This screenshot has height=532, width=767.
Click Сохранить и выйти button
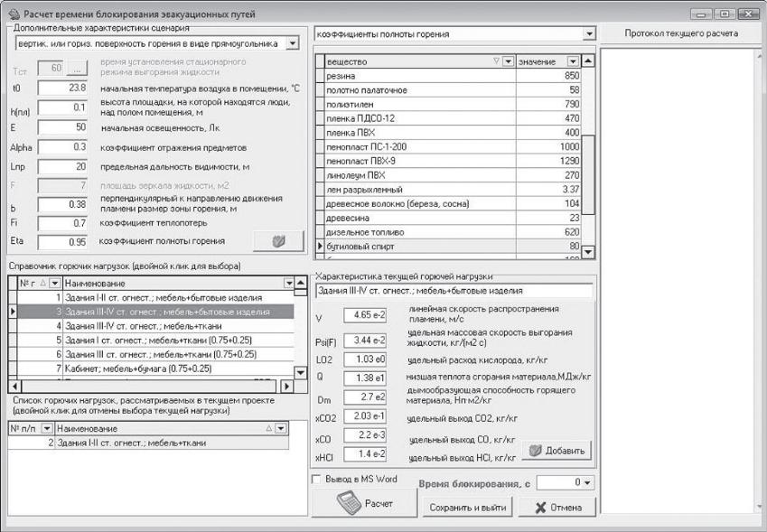[x=468, y=507]
